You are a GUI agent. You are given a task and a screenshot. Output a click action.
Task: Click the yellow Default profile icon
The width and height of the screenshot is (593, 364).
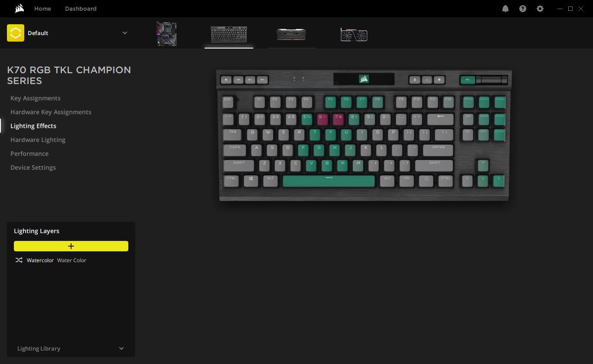point(16,33)
